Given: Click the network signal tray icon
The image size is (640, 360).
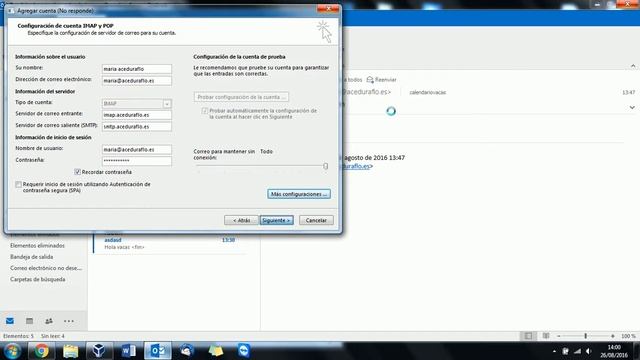Looking at the screenshot, I should point(577,351).
